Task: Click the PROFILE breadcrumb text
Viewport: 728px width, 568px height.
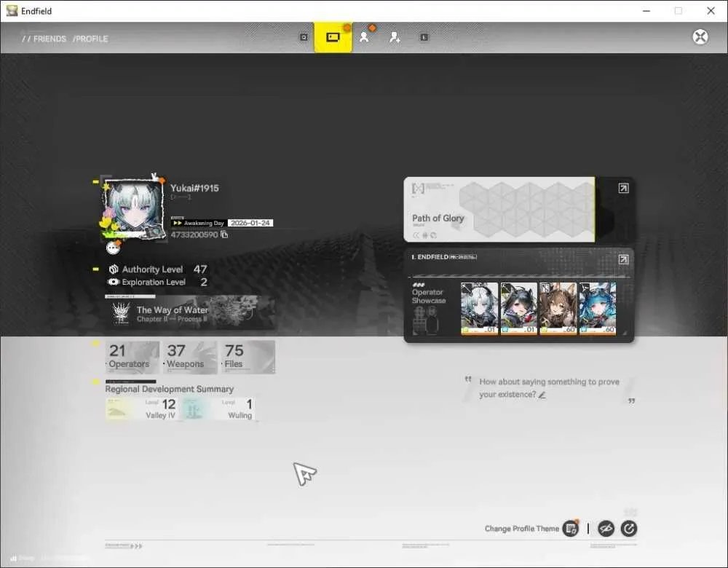Action: (90, 39)
